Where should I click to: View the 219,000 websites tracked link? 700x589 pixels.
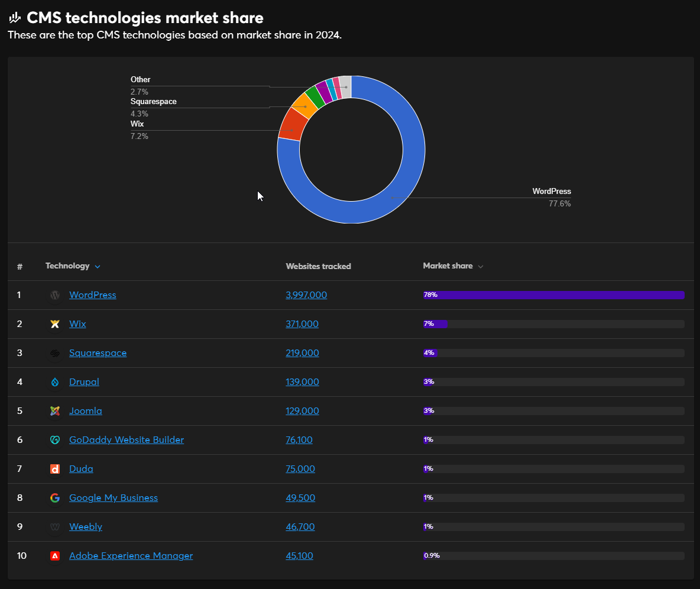point(302,353)
